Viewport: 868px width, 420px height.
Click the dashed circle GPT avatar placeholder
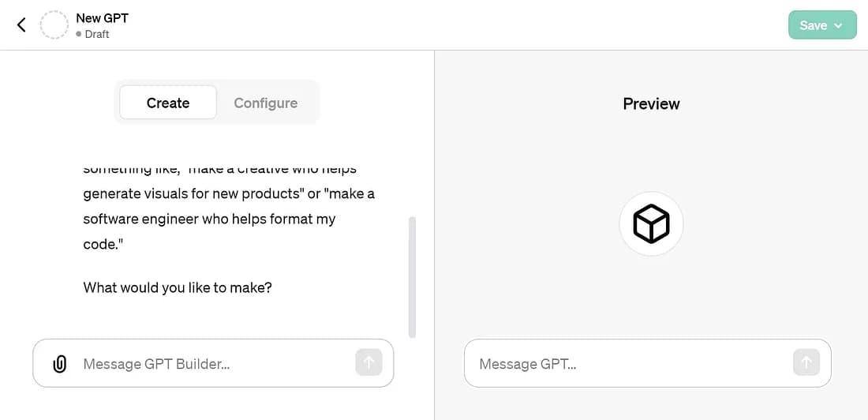coord(54,25)
